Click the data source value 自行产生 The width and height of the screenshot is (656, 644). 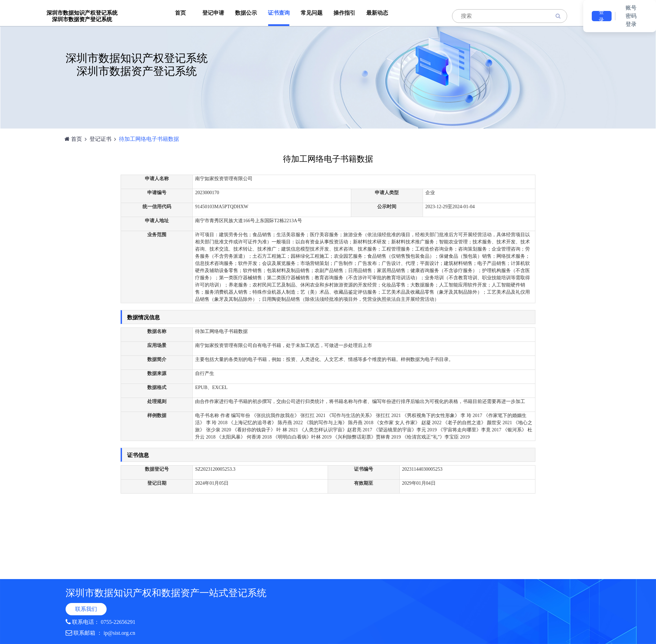205,373
